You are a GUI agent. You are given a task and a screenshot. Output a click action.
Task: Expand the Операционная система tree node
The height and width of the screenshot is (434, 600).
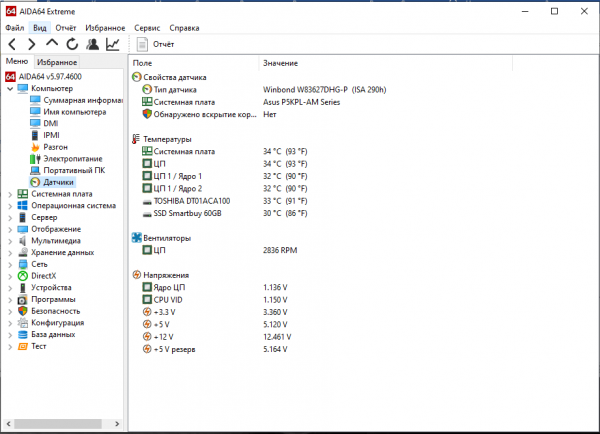tap(10, 206)
